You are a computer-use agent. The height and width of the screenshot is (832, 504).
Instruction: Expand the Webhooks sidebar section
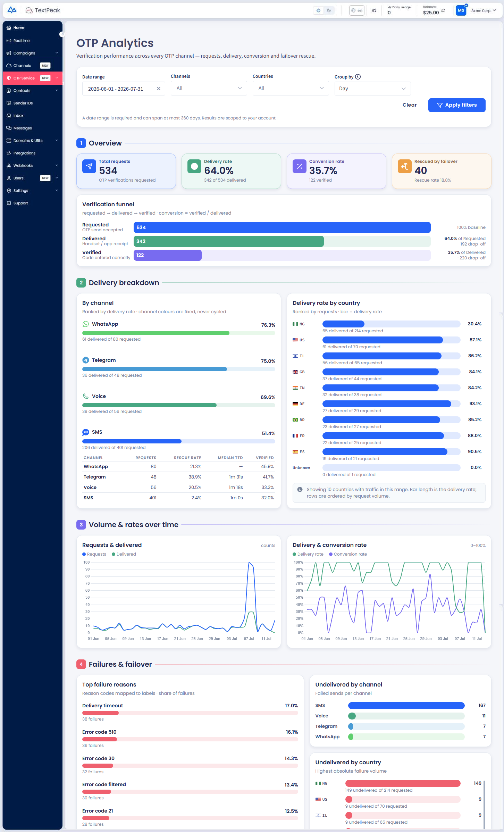(33, 166)
